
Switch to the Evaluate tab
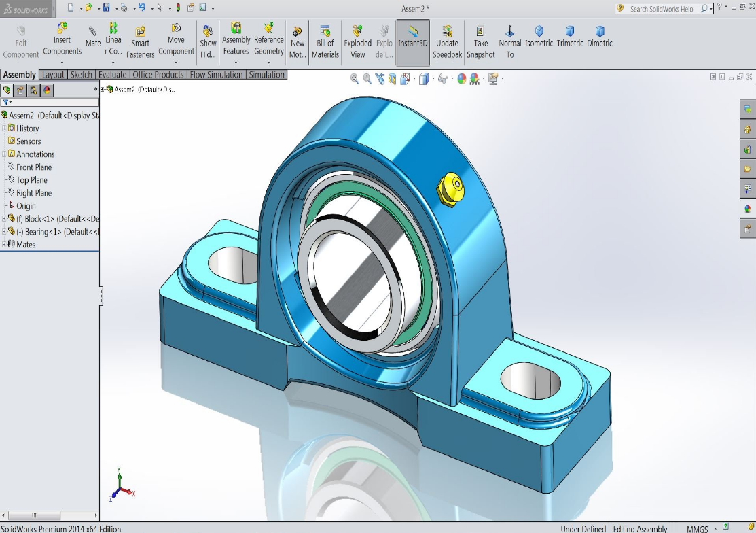[x=112, y=75]
